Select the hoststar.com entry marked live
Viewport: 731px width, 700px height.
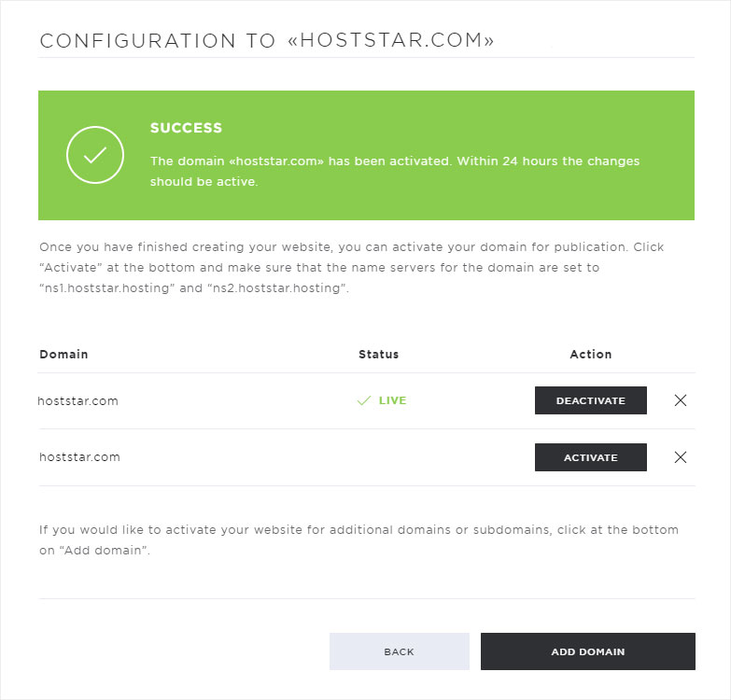(78, 400)
